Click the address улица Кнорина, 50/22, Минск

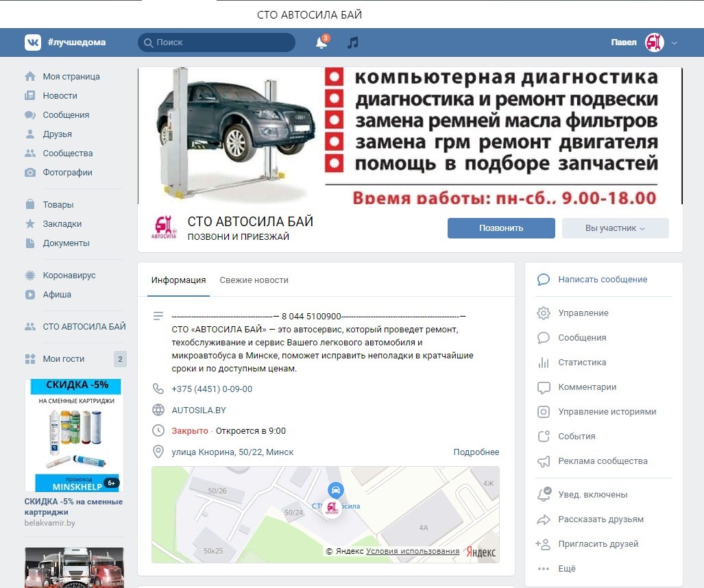(232, 452)
